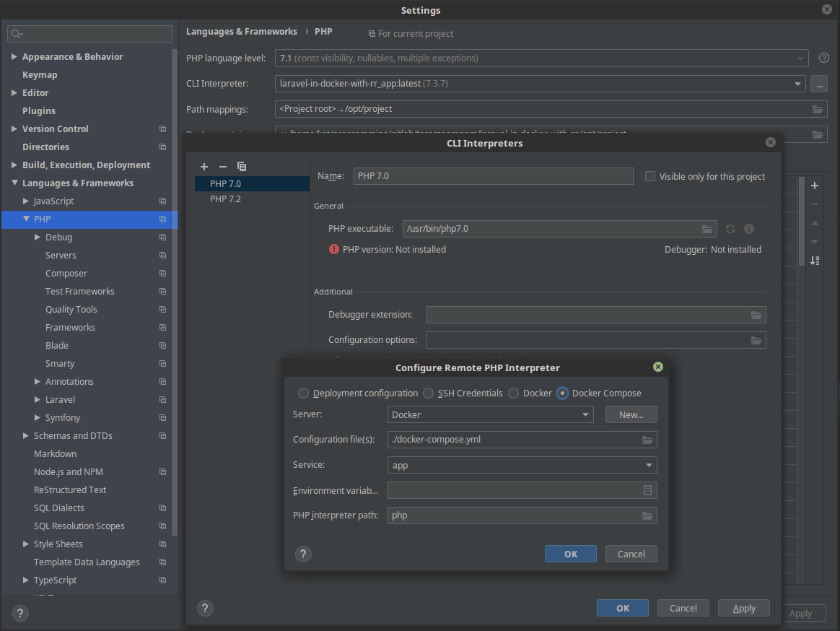Click New... server button

(631, 414)
